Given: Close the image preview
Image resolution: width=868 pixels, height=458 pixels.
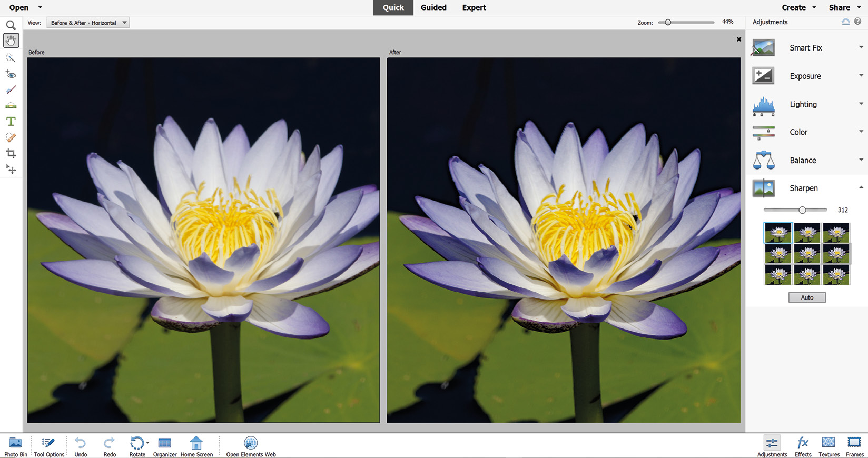Looking at the screenshot, I should 739,39.
